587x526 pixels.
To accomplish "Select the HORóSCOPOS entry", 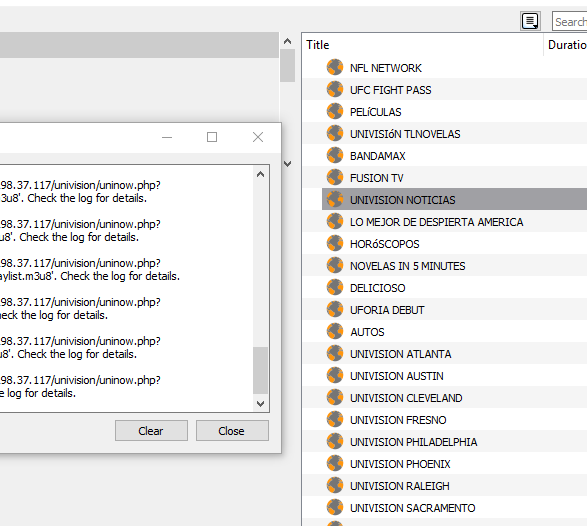I will point(384,244).
